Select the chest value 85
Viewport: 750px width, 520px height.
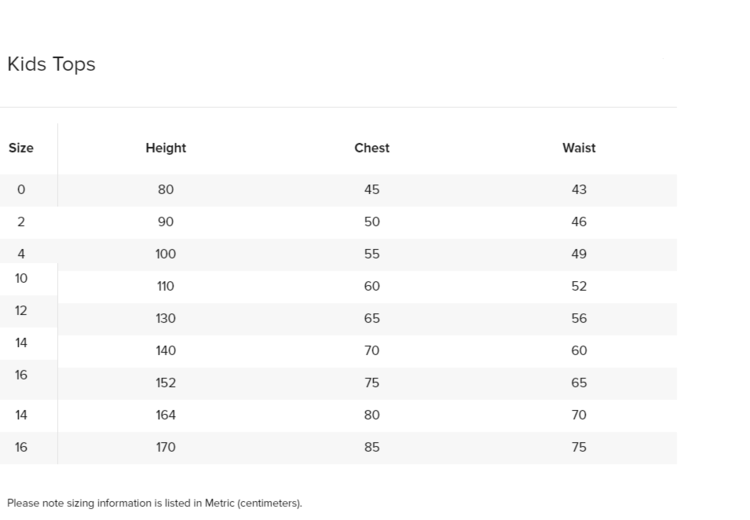point(372,448)
